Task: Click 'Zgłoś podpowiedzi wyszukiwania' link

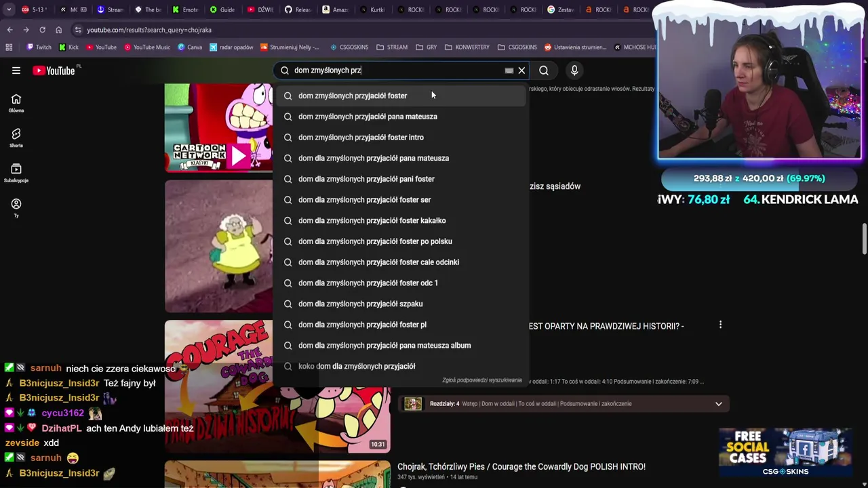Action: 482,380
